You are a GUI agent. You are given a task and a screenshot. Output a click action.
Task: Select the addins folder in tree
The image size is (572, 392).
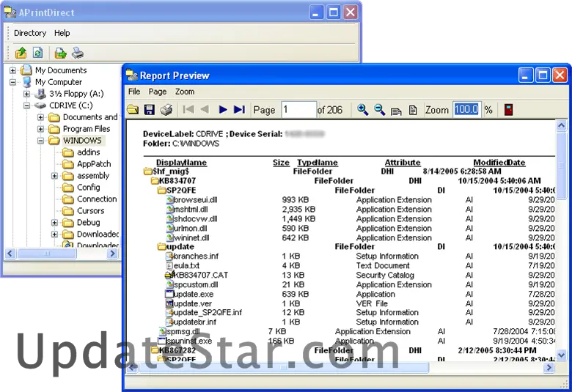point(88,152)
